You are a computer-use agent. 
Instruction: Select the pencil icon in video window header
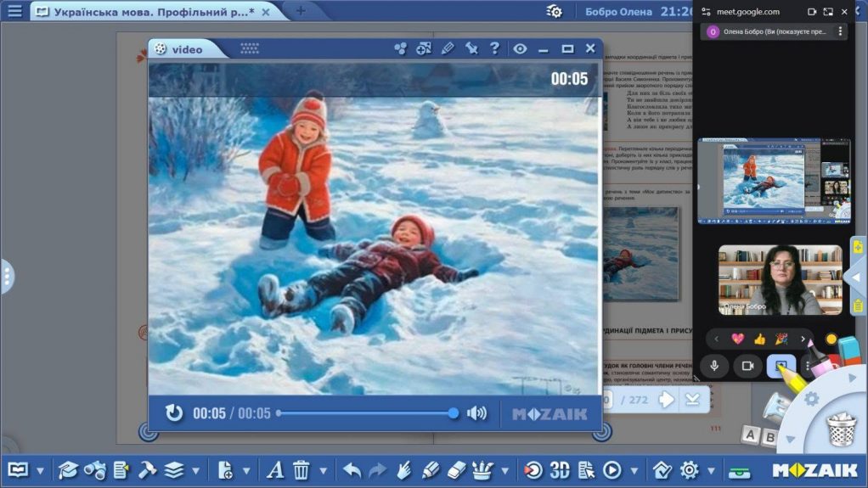pos(448,48)
